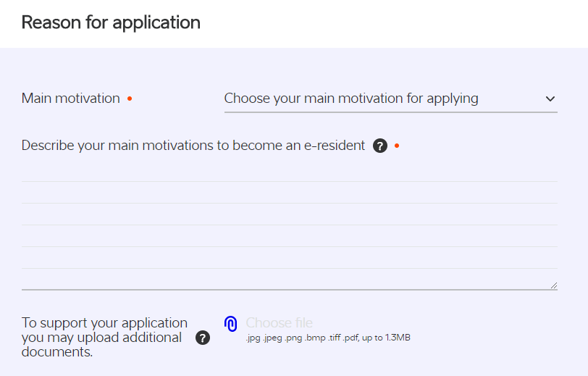Click the '.jpg .jpeg .png' file format hint

pyautogui.click(x=274, y=338)
